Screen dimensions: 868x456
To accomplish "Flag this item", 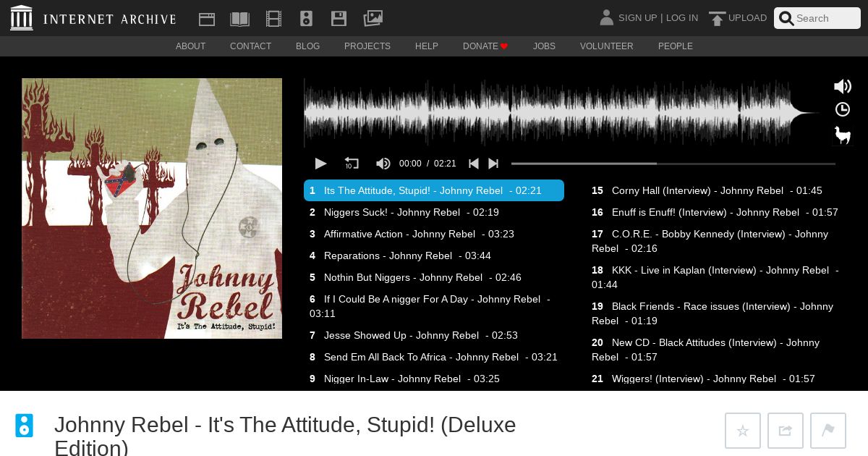I will [x=828, y=431].
